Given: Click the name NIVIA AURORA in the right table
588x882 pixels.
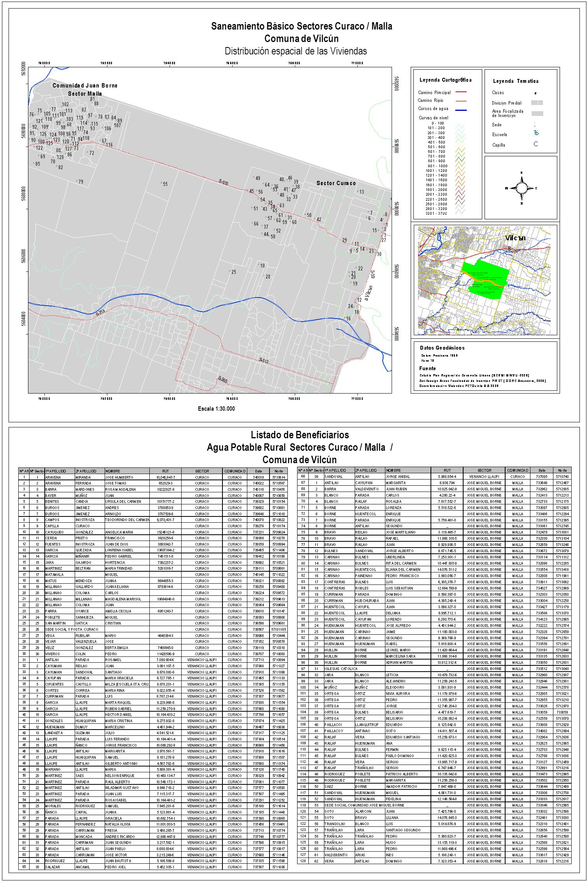Looking at the screenshot, I should 398,693.
